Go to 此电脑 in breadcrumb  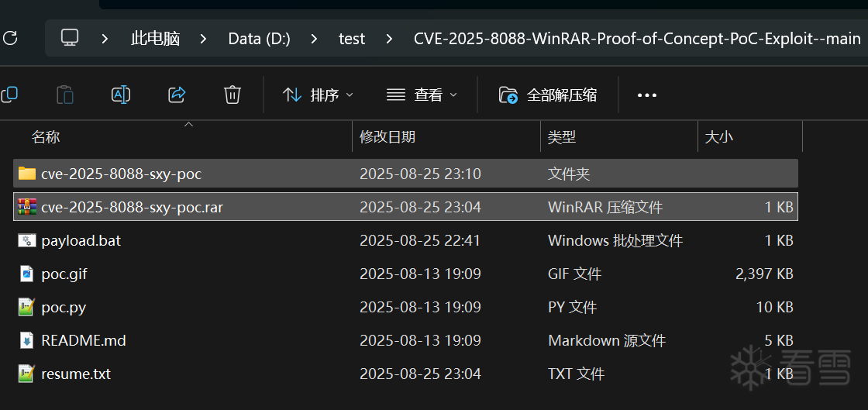[x=156, y=39]
